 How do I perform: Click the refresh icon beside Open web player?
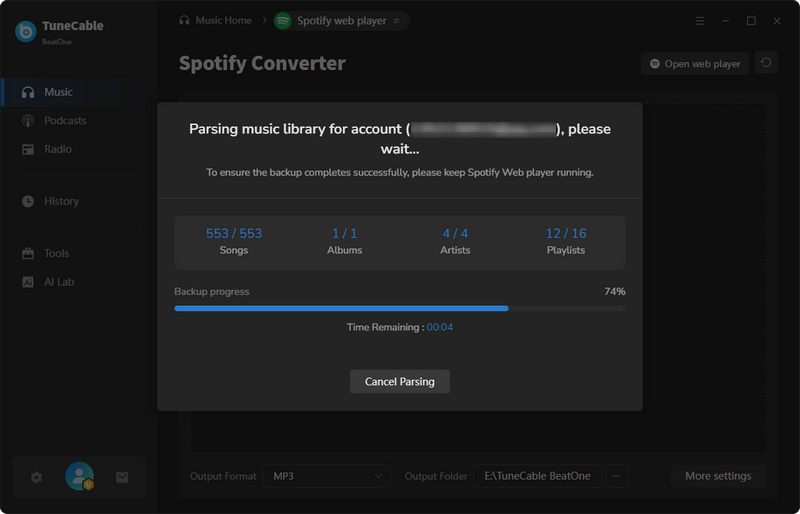(766, 63)
